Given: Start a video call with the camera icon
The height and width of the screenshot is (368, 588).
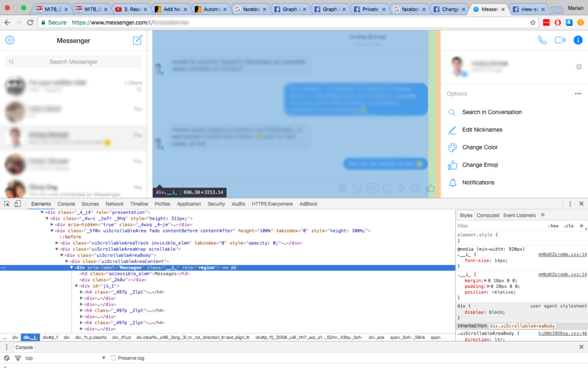Looking at the screenshot, I should click(x=560, y=40).
